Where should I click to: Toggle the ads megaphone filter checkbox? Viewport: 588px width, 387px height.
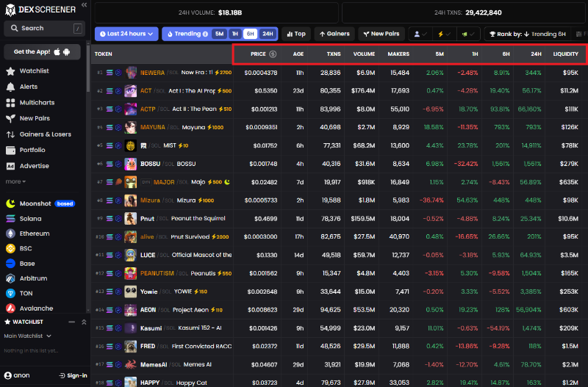click(x=468, y=34)
